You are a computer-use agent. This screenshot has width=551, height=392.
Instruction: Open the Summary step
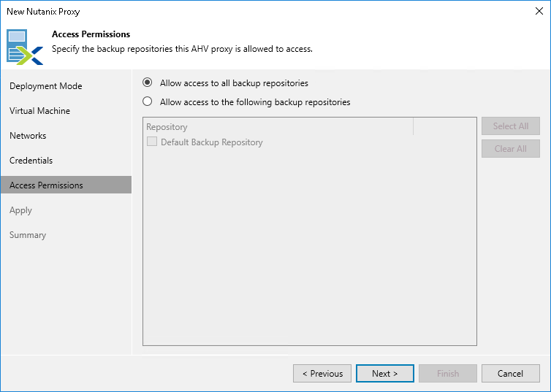tap(28, 235)
